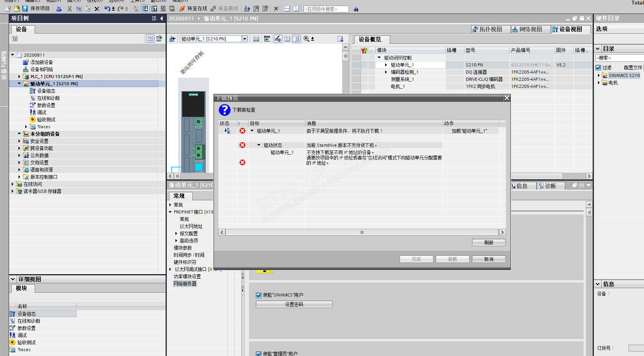Toggle the 过滤 checkbox in hardware catalog

[x=598, y=68]
